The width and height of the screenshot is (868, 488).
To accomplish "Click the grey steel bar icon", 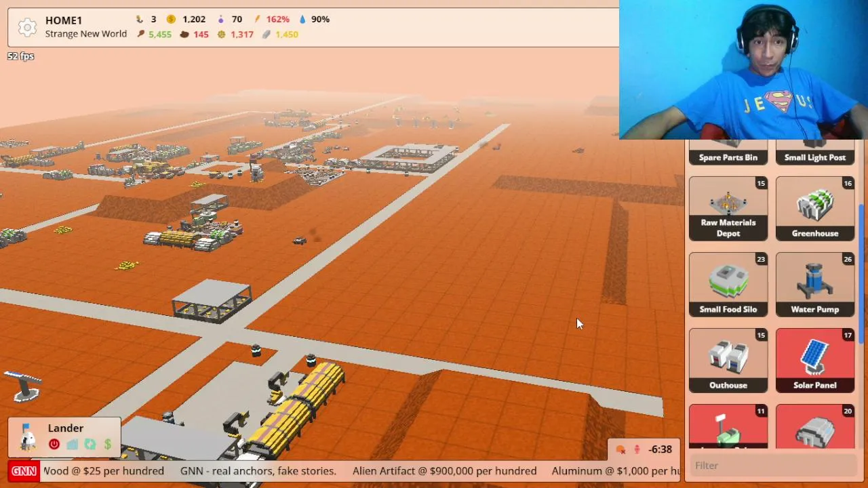I will coord(267,34).
